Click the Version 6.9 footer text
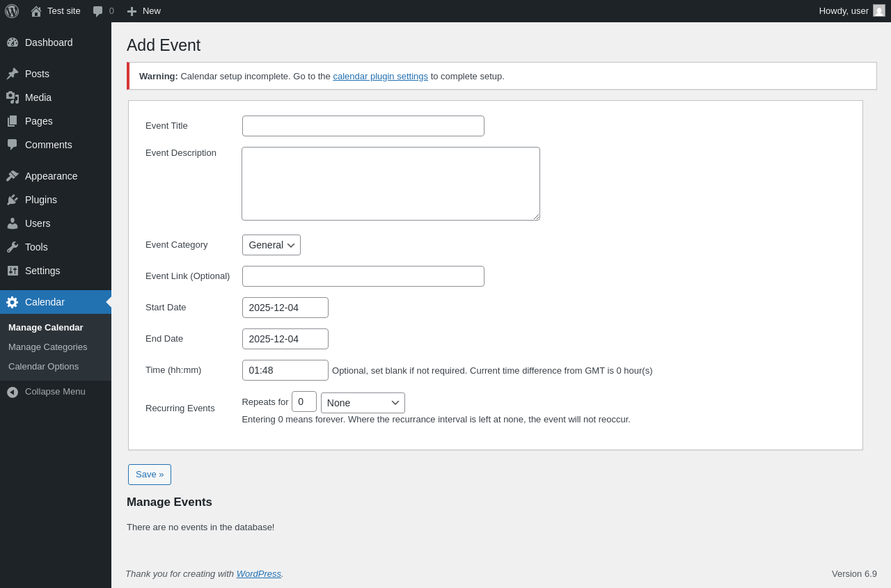Viewport: 891px width, 588px height. coord(854,574)
